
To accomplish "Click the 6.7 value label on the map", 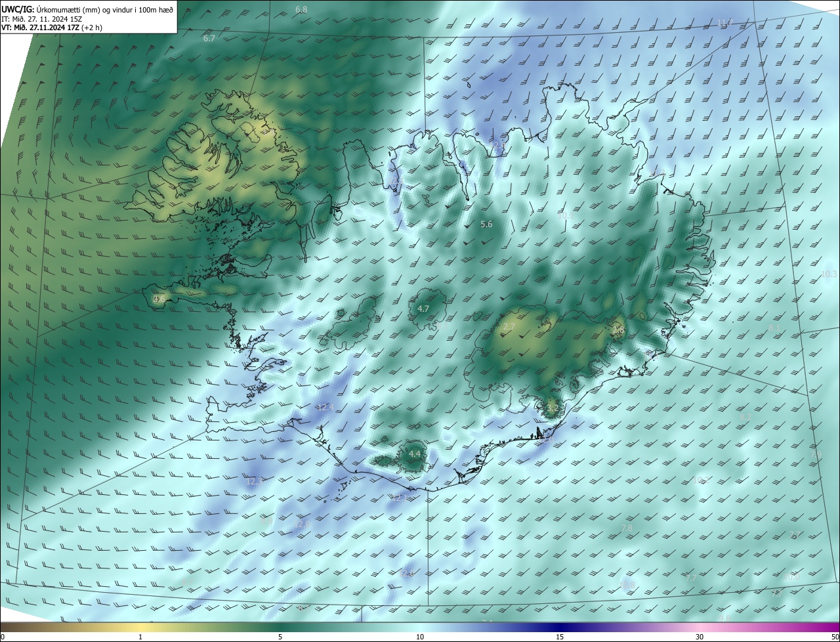I will coord(209,39).
